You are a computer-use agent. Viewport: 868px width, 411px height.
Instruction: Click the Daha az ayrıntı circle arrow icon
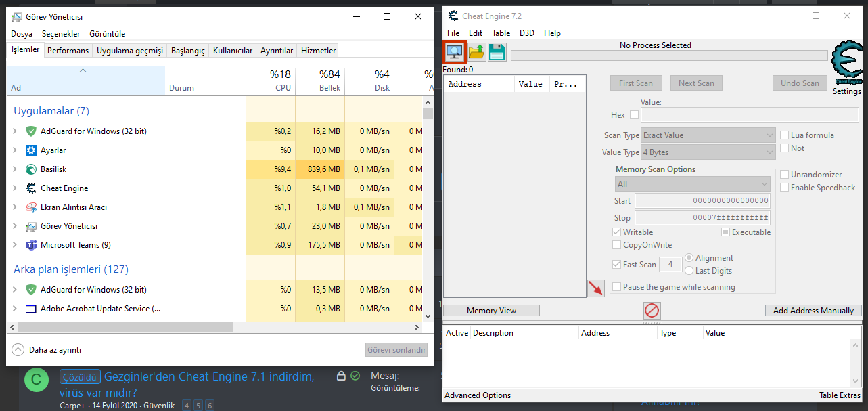[18, 350]
